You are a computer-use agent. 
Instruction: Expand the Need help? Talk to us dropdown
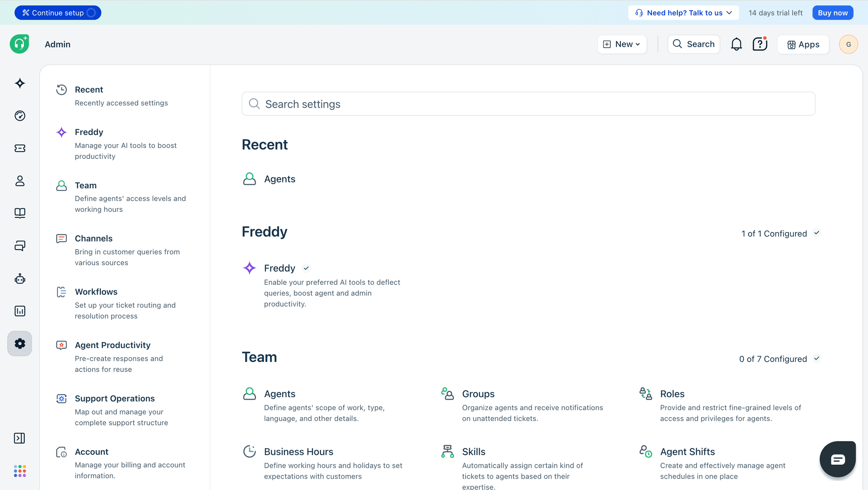[x=684, y=13]
